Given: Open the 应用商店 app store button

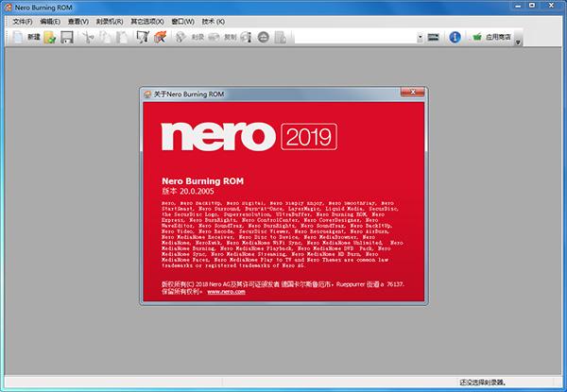Looking at the screenshot, I should click(x=491, y=37).
